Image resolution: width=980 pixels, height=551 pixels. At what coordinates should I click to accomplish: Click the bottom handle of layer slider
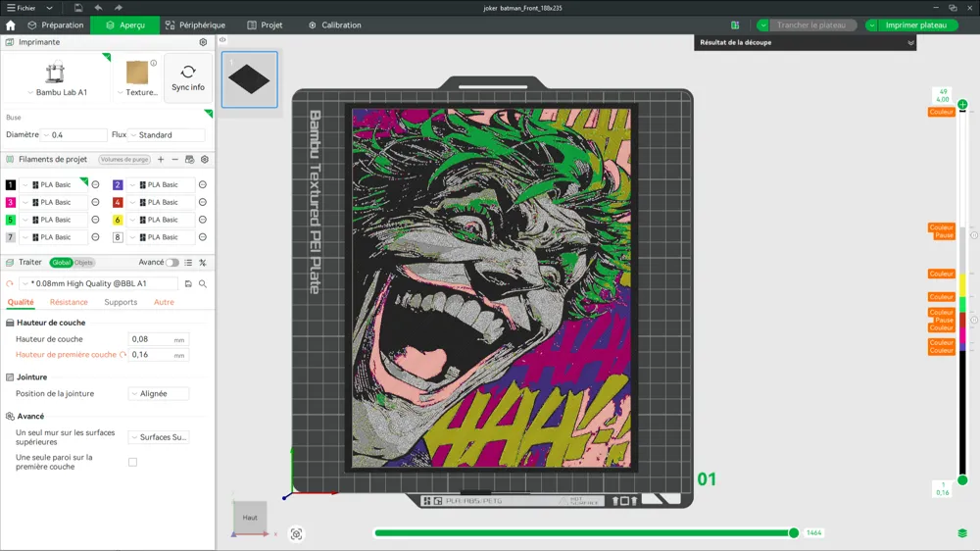click(x=962, y=480)
